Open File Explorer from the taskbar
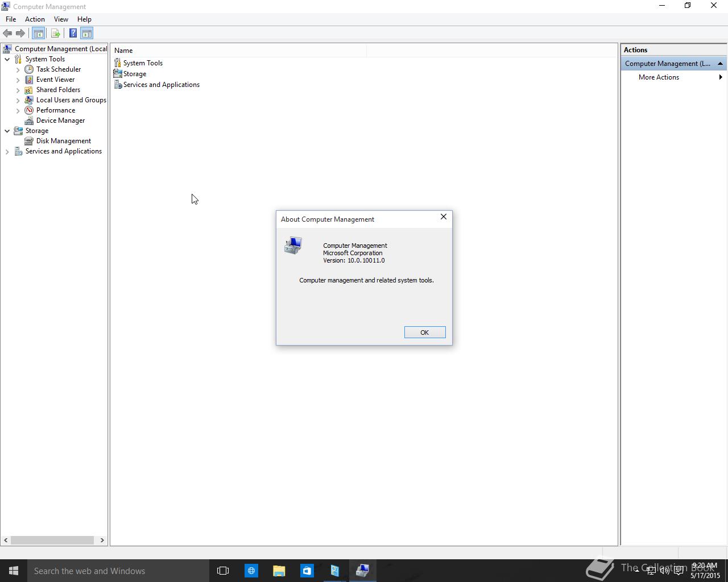The width and height of the screenshot is (728, 582). 279,571
